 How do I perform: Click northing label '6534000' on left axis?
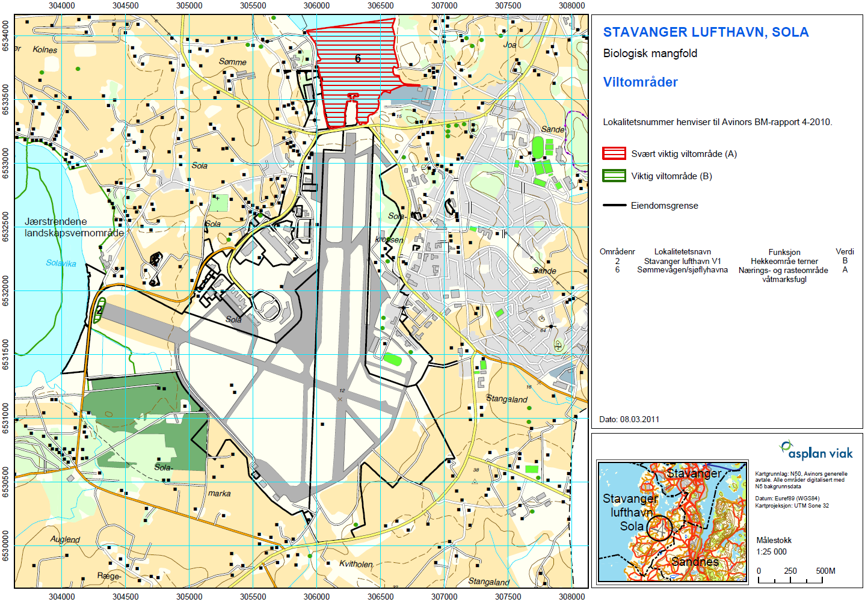click(x=6, y=35)
